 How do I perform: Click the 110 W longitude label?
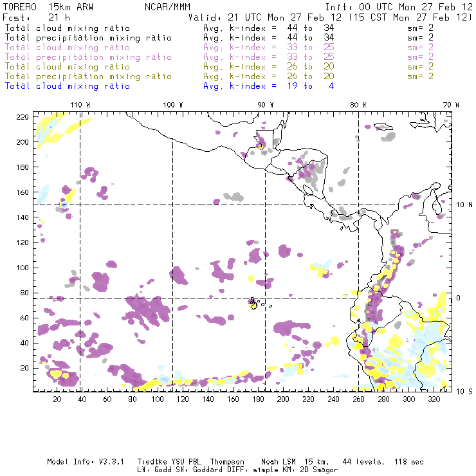[x=80, y=105]
